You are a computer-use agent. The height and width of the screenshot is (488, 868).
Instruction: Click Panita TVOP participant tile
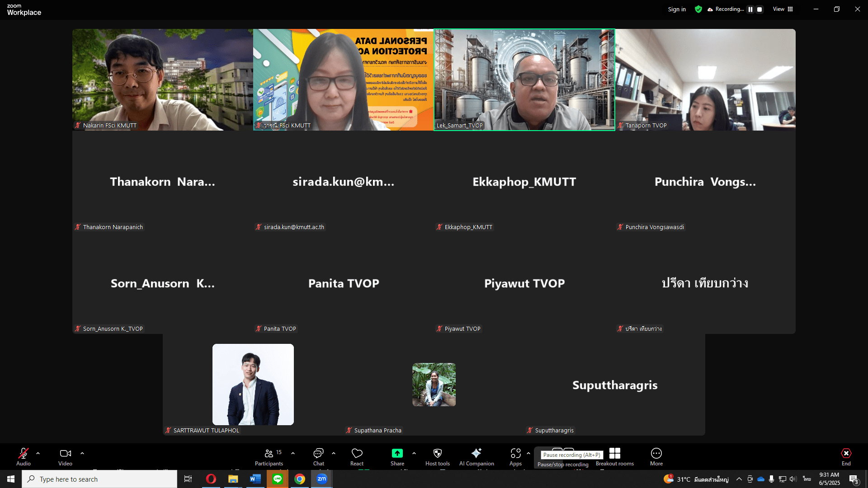click(344, 283)
